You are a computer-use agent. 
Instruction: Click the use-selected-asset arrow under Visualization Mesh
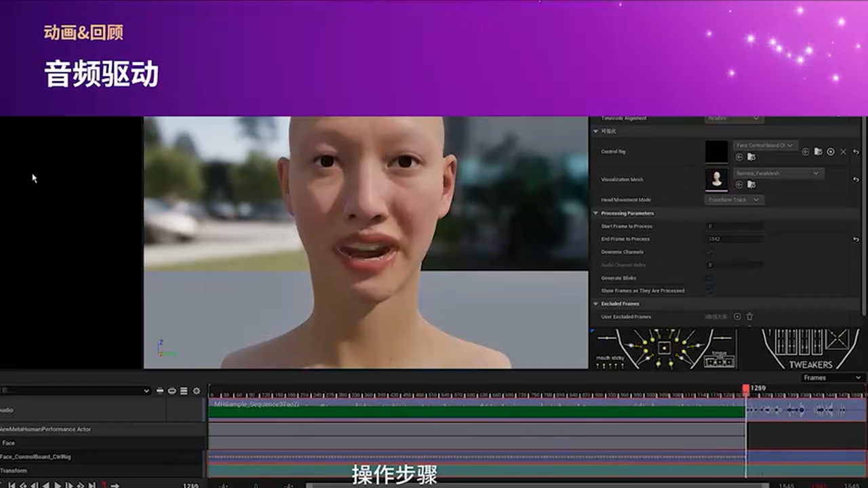(739, 185)
